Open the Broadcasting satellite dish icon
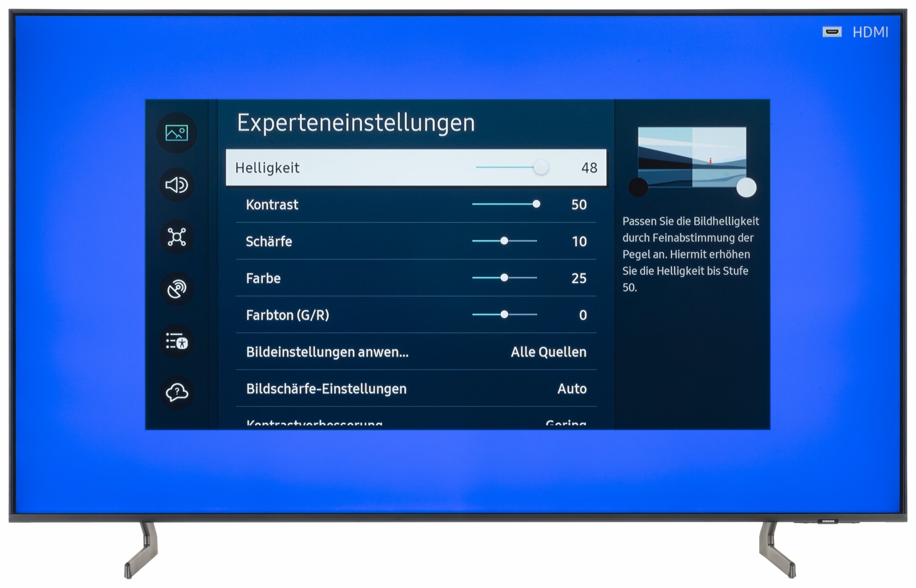The image size is (916, 588). (176, 289)
